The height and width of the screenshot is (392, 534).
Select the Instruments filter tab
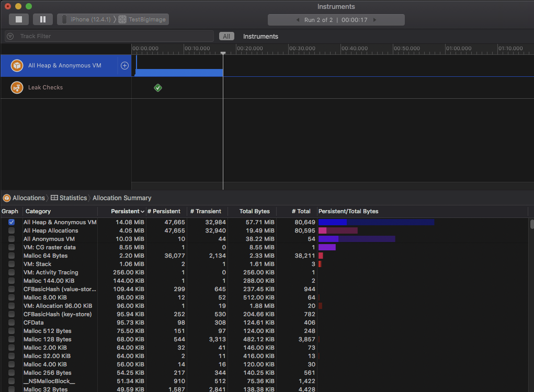[260, 37]
